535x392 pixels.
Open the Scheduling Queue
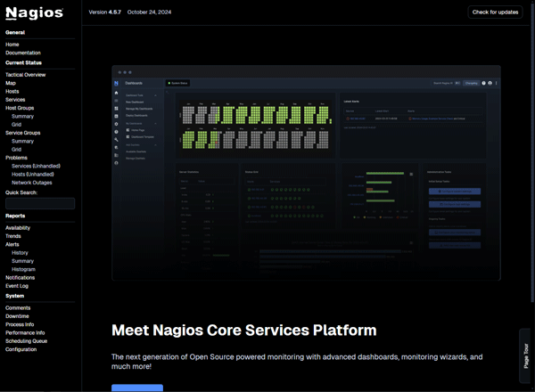point(27,341)
